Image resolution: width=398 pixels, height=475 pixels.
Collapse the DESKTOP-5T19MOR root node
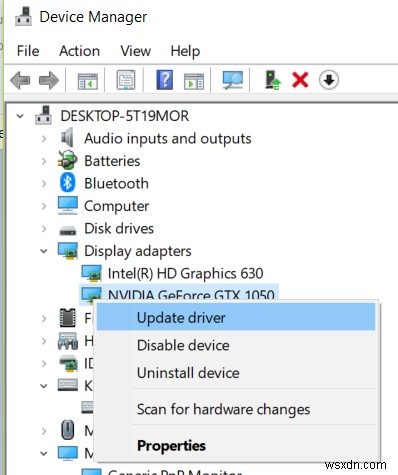click(x=20, y=116)
